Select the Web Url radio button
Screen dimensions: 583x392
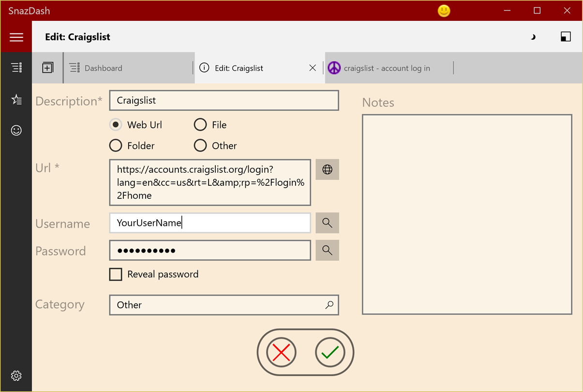(x=116, y=125)
